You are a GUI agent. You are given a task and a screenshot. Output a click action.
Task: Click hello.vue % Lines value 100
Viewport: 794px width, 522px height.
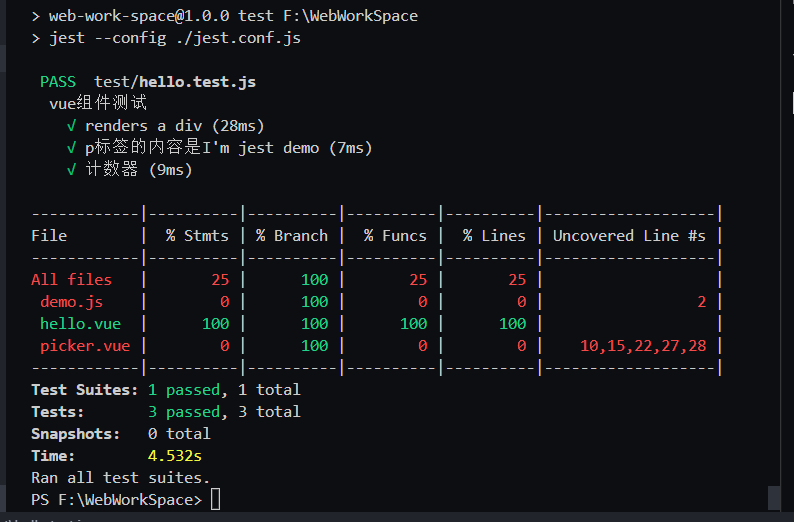512,324
